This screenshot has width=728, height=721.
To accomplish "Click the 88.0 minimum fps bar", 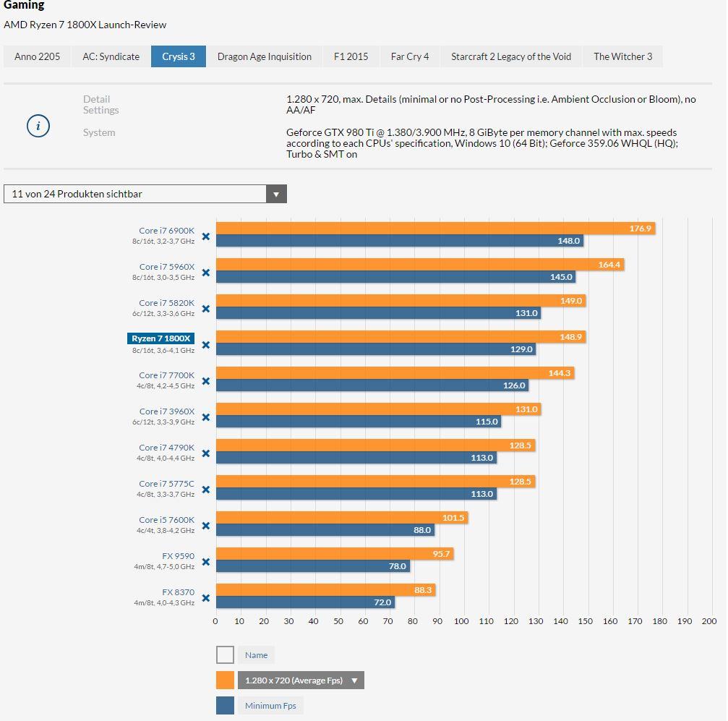I will pos(325,530).
